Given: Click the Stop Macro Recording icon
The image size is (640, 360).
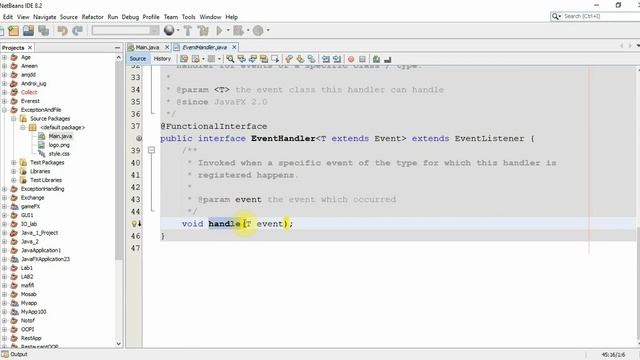Looking at the screenshot, I should click(x=362, y=59).
